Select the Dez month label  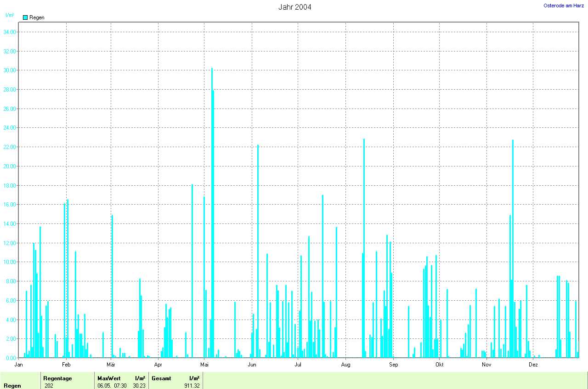coord(533,365)
